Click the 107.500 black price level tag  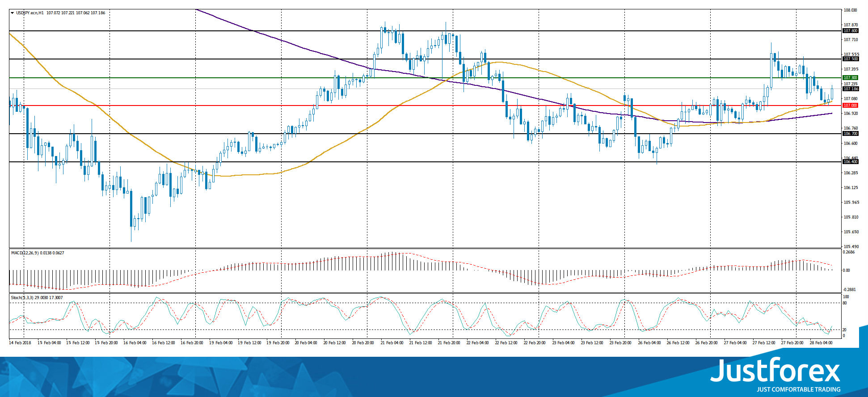point(850,59)
